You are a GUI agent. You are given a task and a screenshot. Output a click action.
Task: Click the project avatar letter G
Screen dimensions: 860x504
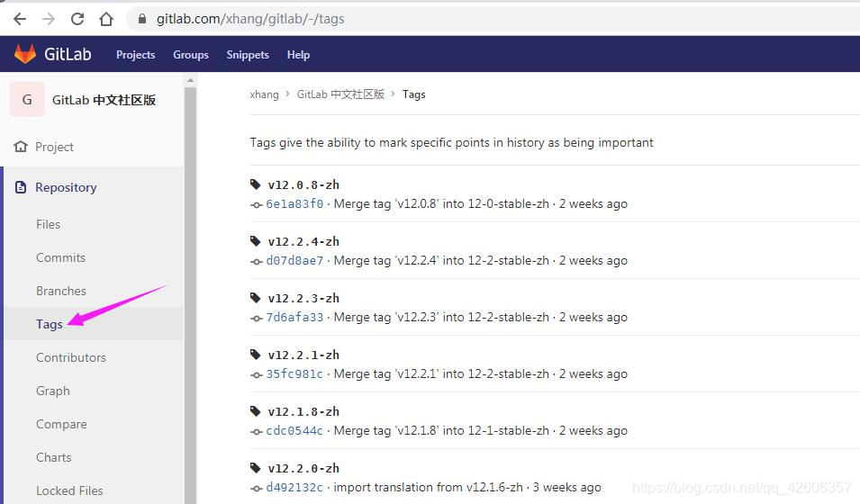(27, 99)
